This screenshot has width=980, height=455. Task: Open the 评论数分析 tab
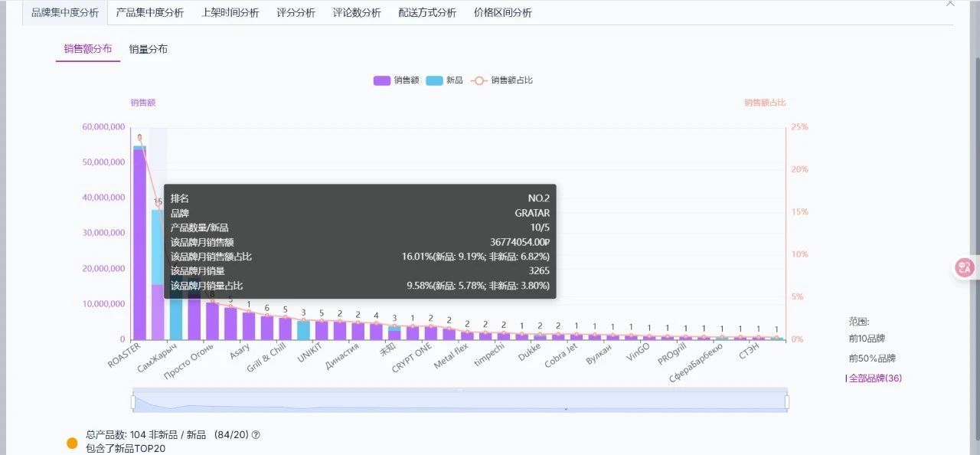coord(357,13)
